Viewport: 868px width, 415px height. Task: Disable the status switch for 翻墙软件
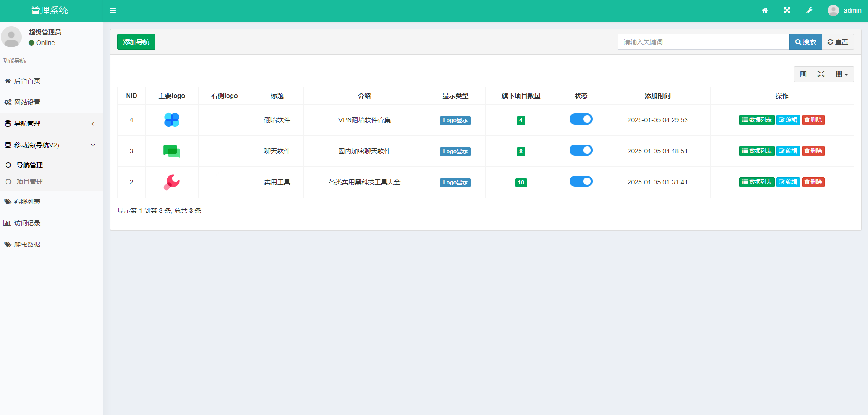[x=581, y=119]
